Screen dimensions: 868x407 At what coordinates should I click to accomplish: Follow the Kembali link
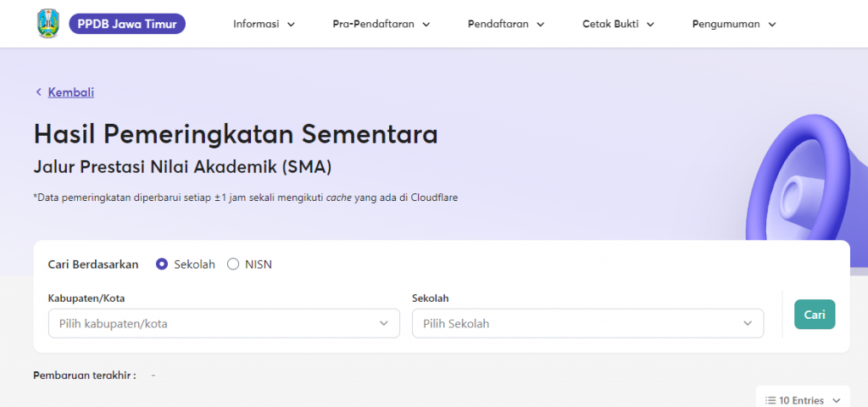coord(71,92)
